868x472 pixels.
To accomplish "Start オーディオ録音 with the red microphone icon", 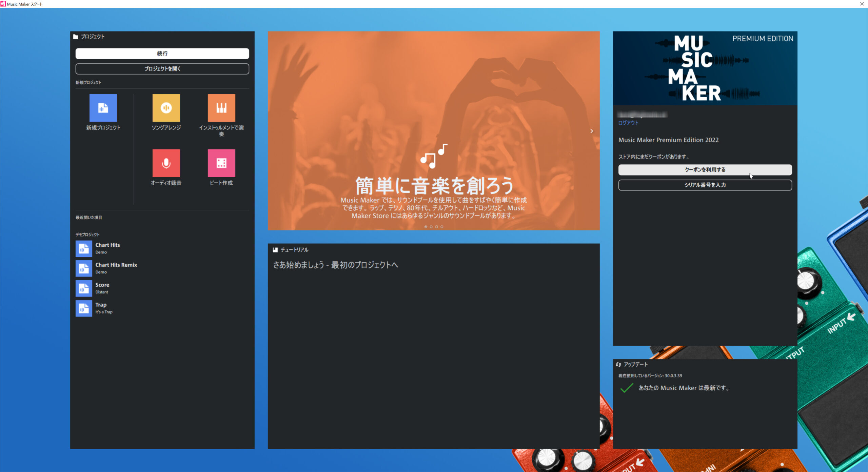I will [x=166, y=163].
